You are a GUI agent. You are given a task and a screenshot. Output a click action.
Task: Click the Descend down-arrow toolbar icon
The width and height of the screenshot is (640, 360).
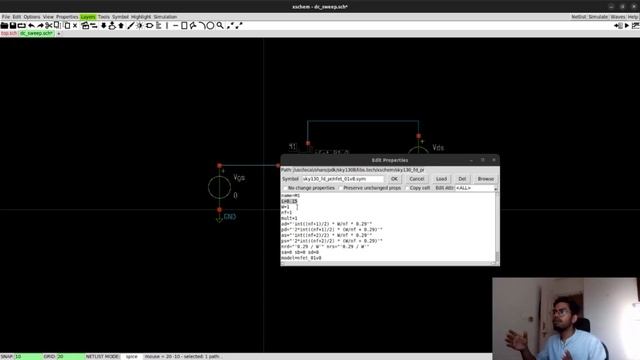tap(103, 25)
